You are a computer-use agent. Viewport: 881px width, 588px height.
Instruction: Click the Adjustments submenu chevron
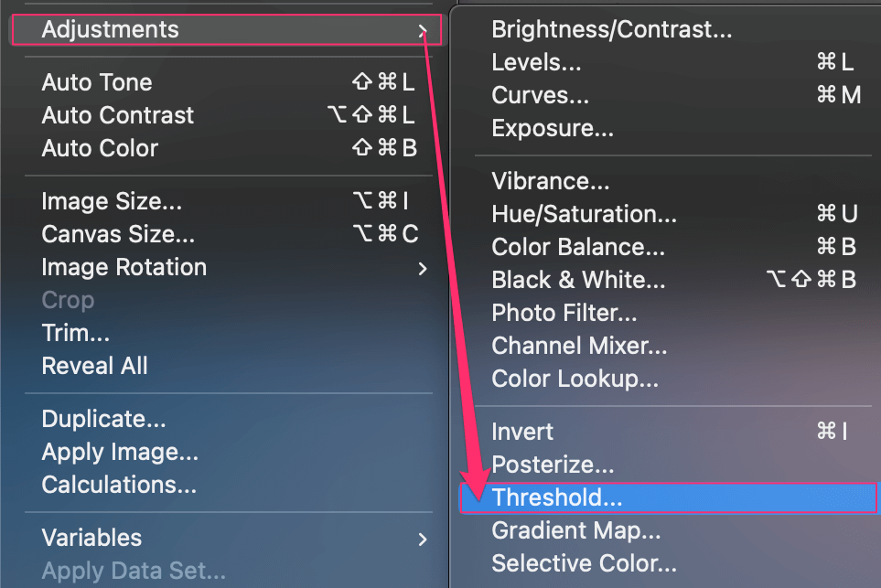(423, 30)
